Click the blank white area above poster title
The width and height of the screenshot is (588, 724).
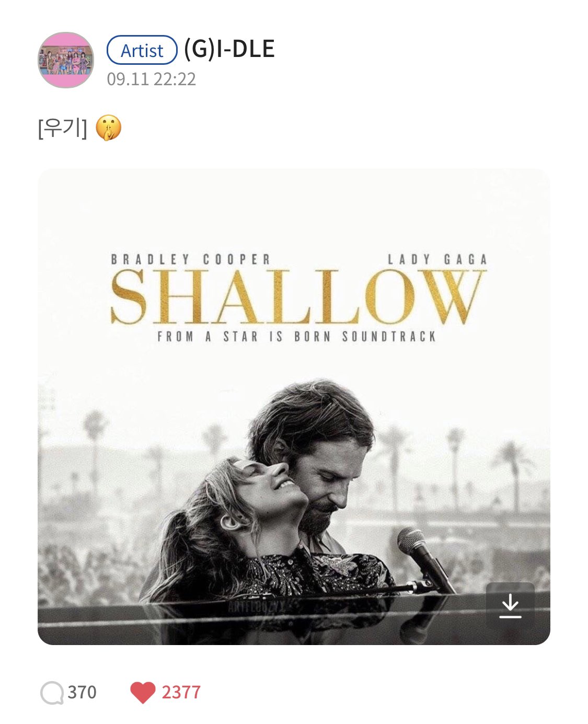[294, 209]
